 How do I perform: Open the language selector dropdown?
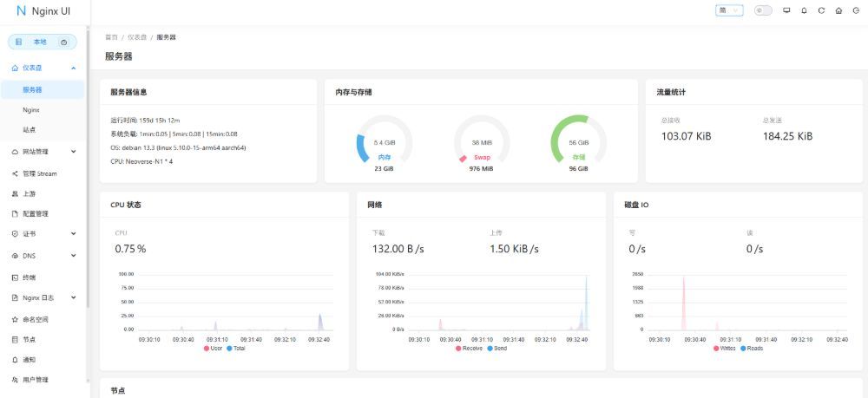coord(729,10)
